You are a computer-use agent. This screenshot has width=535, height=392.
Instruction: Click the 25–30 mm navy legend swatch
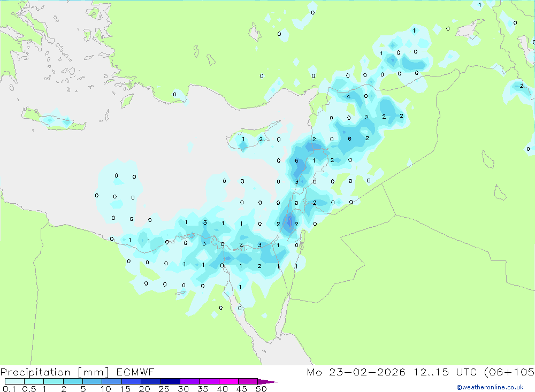170,381
